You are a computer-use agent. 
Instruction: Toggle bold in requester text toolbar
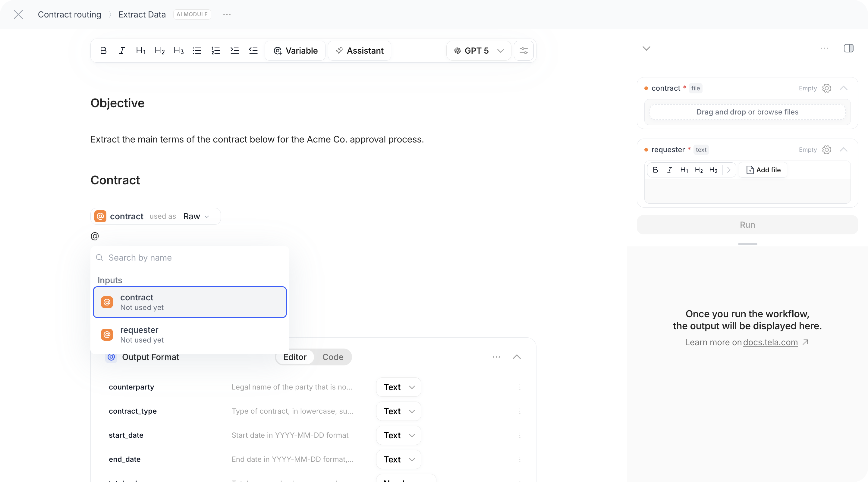tap(656, 170)
